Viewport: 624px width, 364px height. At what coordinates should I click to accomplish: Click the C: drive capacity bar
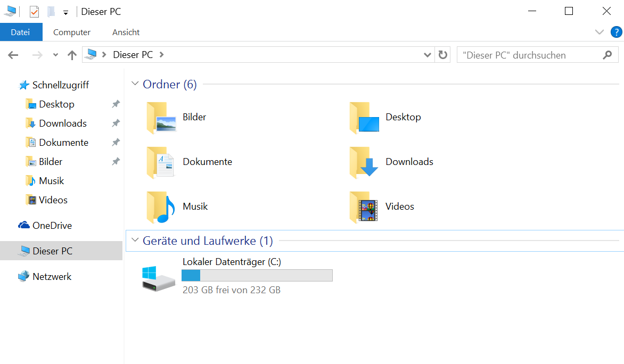pos(257,275)
